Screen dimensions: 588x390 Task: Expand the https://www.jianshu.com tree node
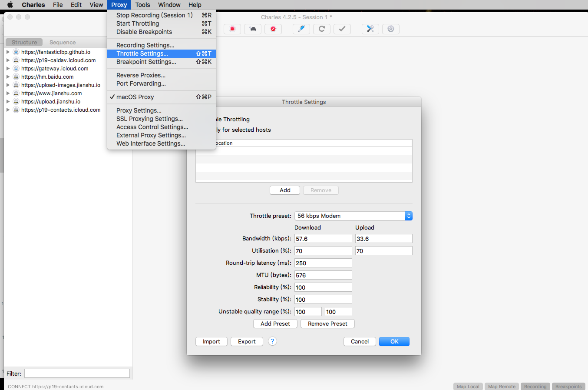[x=8, y=93]
